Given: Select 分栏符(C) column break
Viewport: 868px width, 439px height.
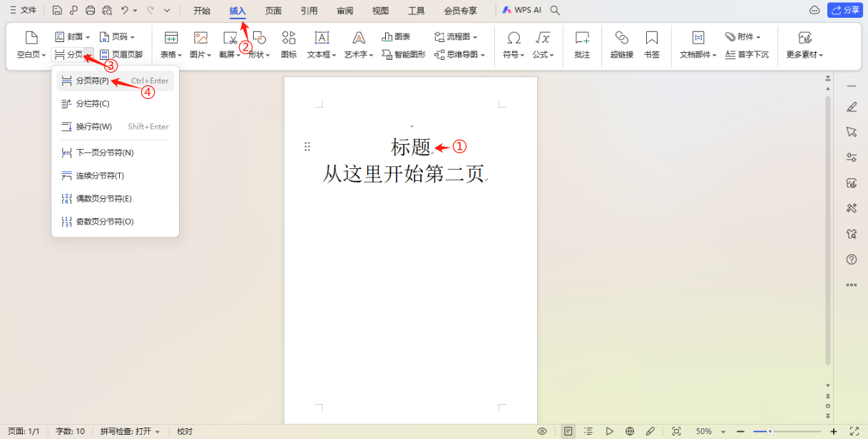Looking at the screenshot, I should click(115, 103).
